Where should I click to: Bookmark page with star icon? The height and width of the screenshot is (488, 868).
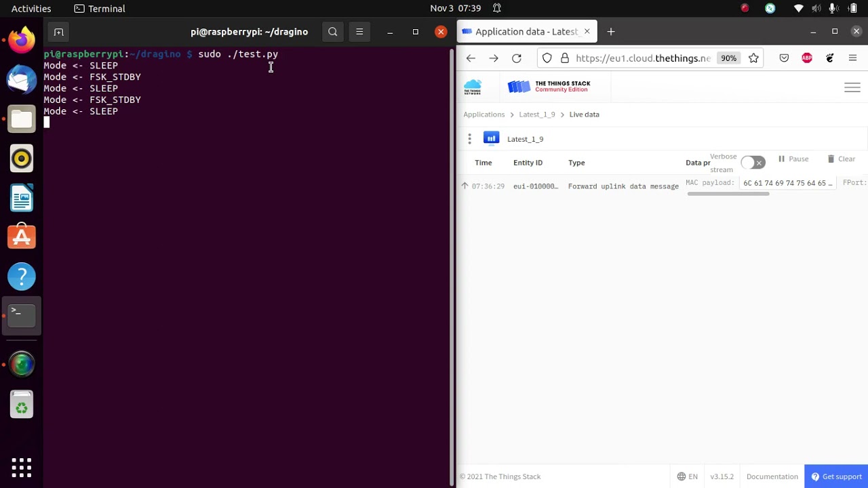(x=753, y=58)
